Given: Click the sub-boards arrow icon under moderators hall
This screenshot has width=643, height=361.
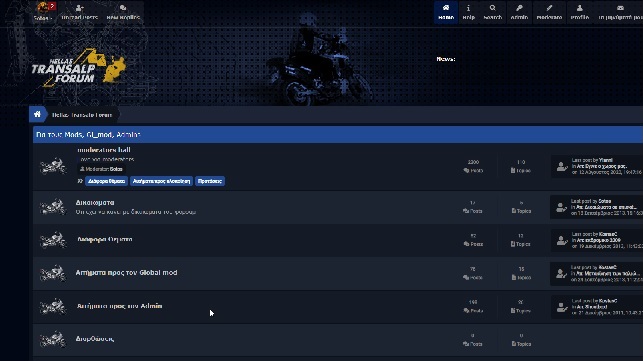Looking at the screenshot, I should pos(80,181).
